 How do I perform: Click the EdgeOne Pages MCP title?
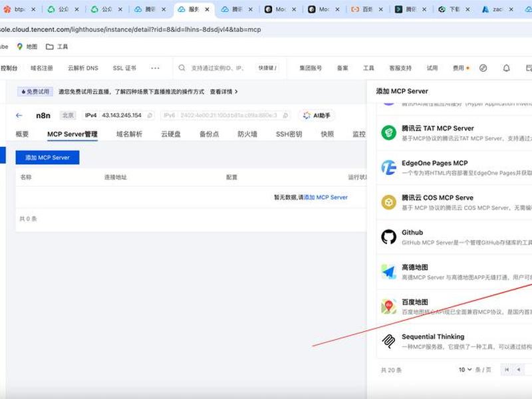[x=435, y=163]
